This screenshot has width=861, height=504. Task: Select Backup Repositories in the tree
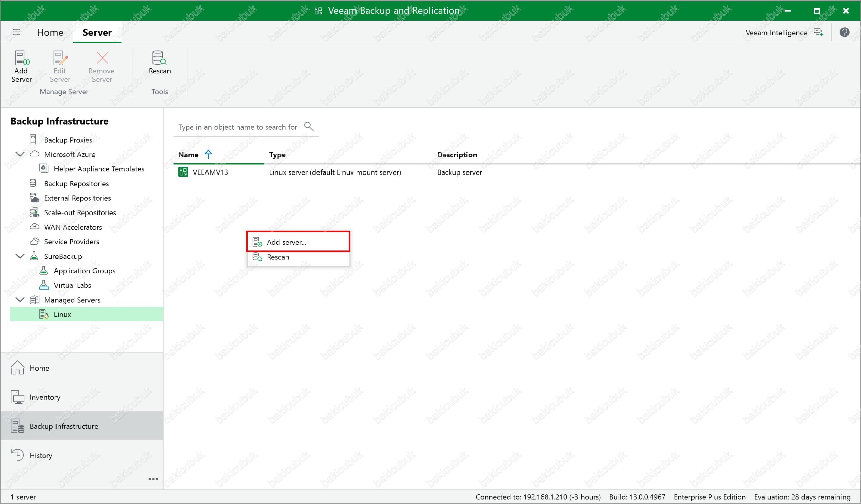click(x=76, y=183)
